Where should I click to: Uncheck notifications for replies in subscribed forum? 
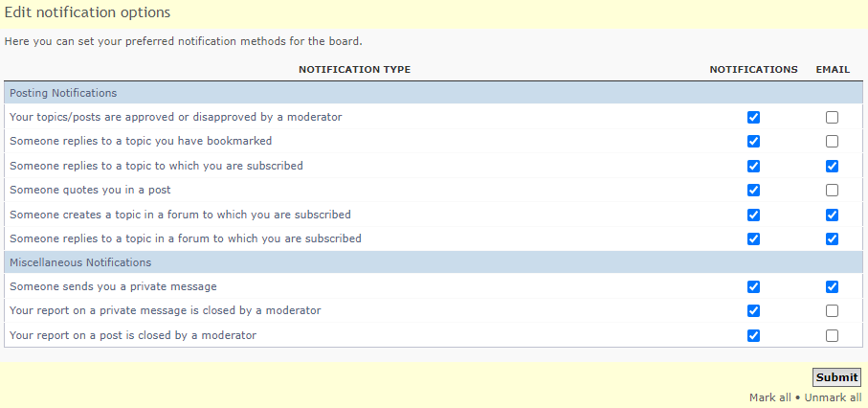(x=753, y=238)
